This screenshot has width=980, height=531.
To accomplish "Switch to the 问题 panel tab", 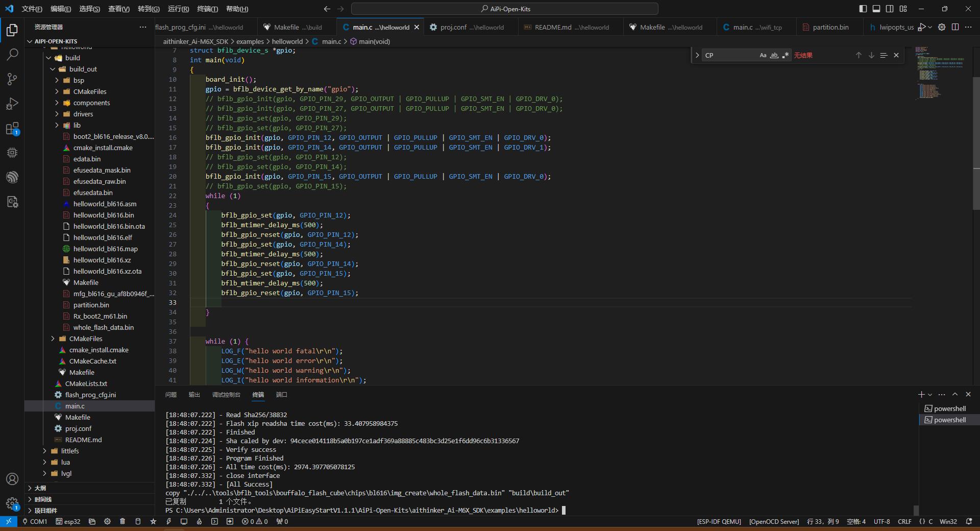I will point(171,395).
